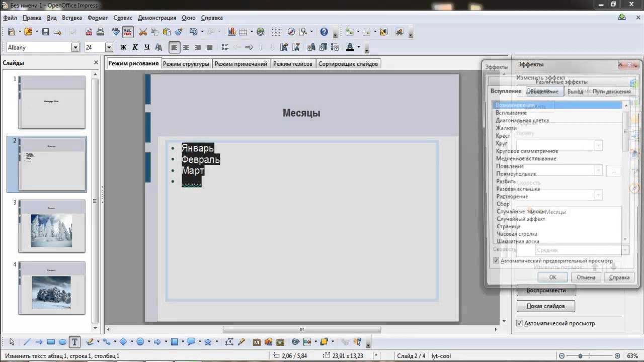
Task: Switch to Режим примечаний tab
Action: (x=241, y=64)
